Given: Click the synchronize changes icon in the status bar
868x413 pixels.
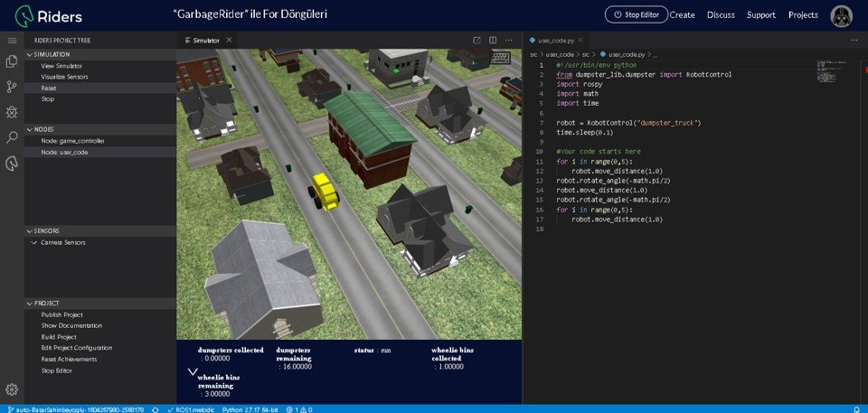Looking at the screenshot, I should (x=156, y=409).
